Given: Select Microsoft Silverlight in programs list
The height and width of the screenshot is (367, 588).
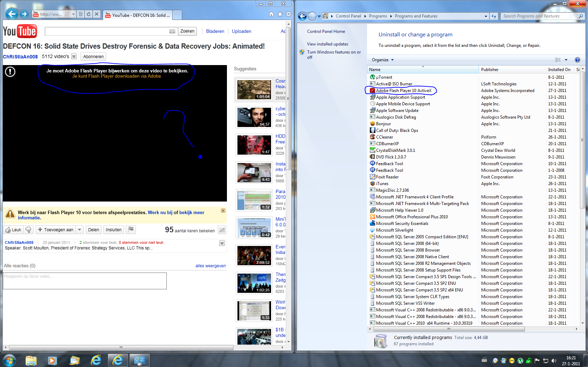Looking at the screenshot, I should click(x=394, y=230).
